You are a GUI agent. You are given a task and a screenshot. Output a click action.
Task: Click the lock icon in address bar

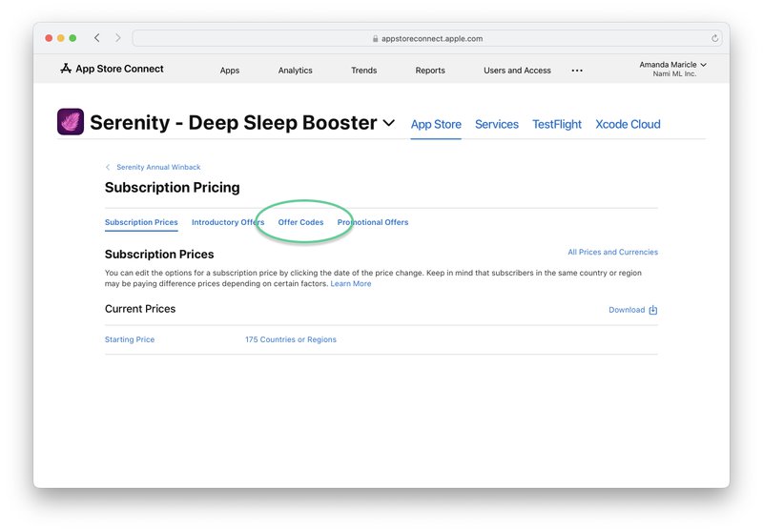[375, 38]
